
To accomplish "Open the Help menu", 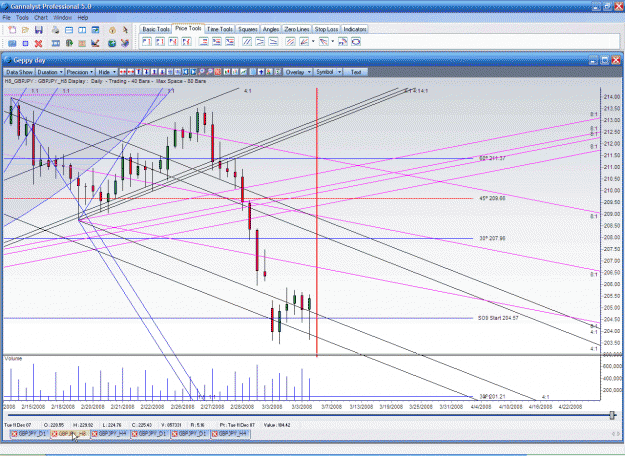I will tap(83, 18).
